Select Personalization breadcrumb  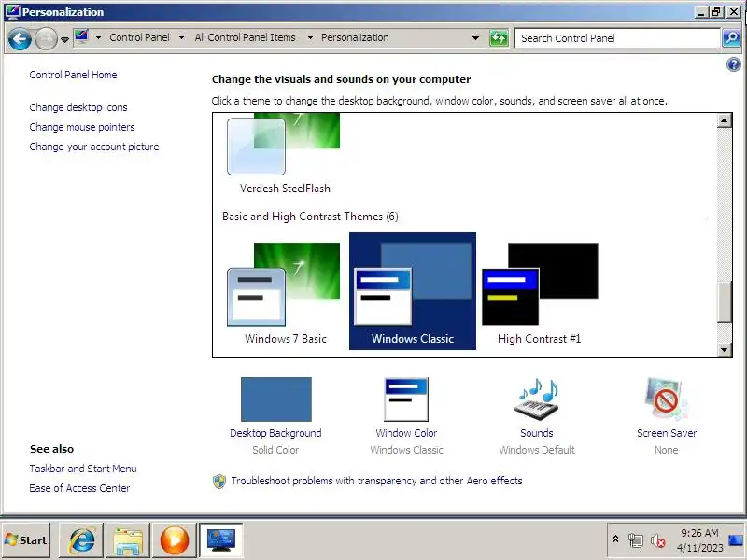(x=355, y=37)
